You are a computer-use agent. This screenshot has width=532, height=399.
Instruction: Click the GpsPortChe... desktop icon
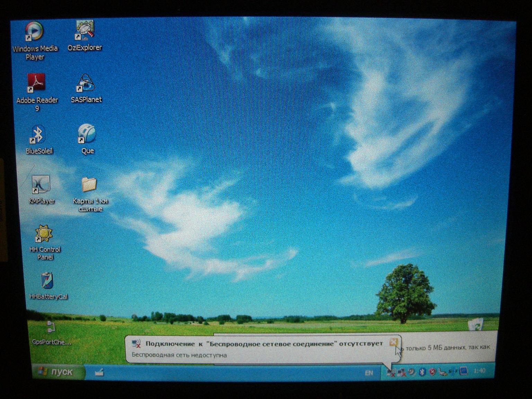coord(51,333)
